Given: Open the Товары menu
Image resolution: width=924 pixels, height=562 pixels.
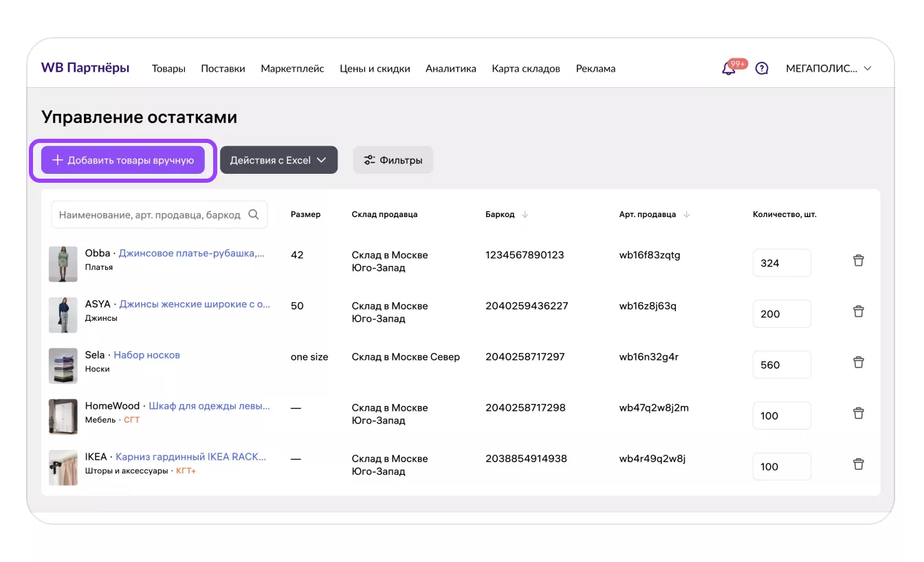Looking at the screenshot, I should [168, 69].
